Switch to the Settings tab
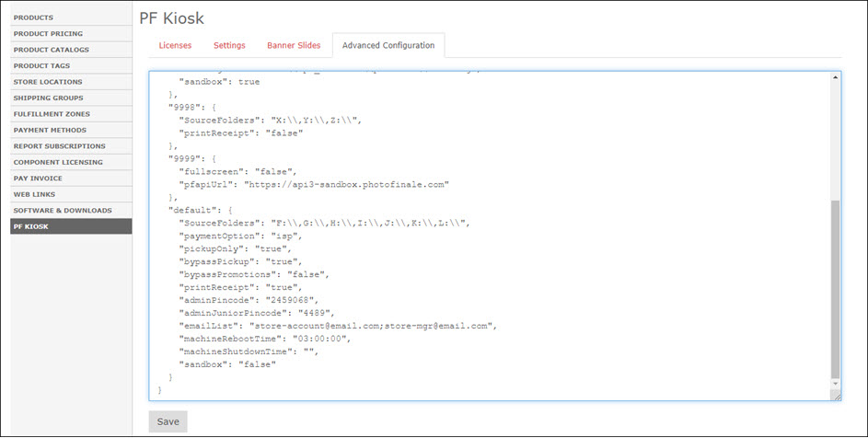Viewport: 868px width, 438px height. click(x=229, y=45)
